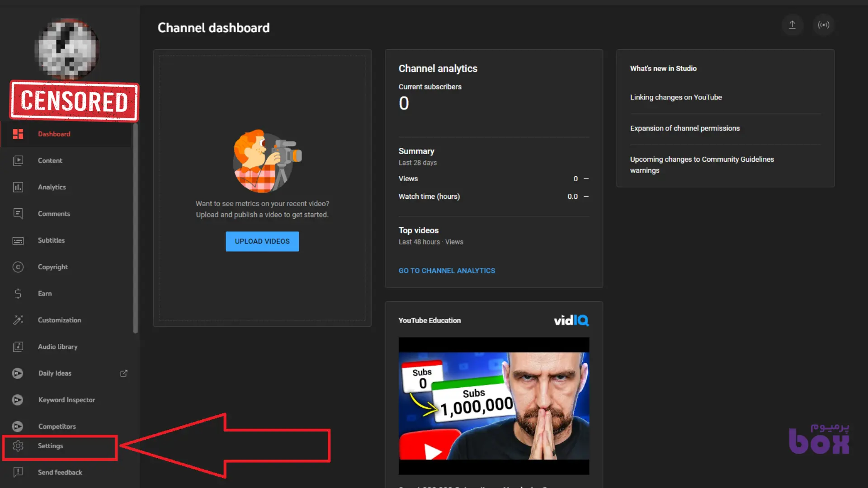Click the Settings gear icon
Screen dimensions: 868x488
[18, 446]
